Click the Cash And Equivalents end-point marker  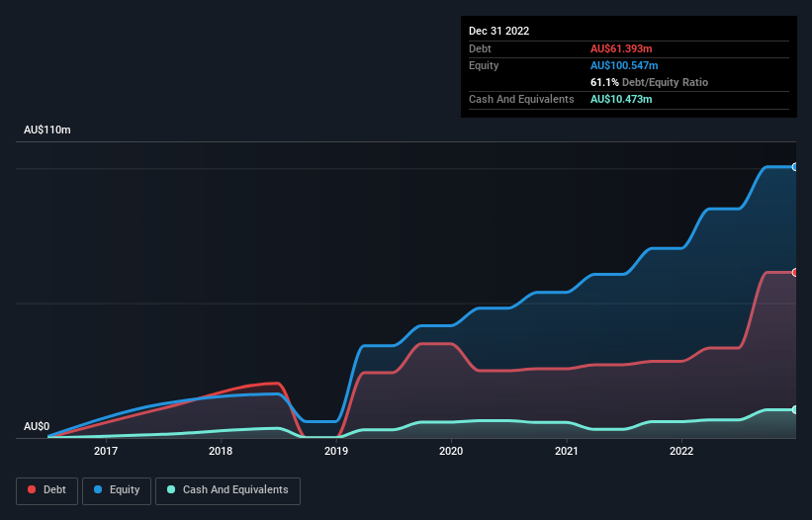pyautogui.click(x=795, y=409)
